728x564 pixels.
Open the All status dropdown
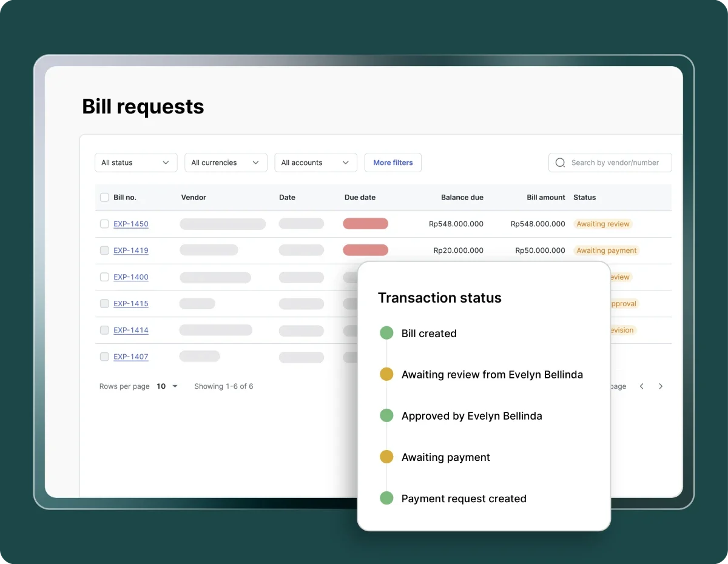pos(136,163)
